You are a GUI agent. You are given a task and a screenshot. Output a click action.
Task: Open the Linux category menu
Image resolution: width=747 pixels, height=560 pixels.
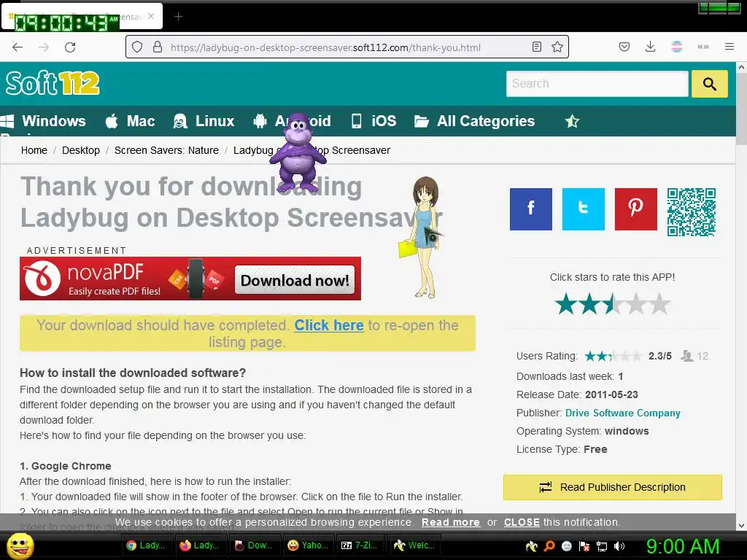[x=204, y=121]
